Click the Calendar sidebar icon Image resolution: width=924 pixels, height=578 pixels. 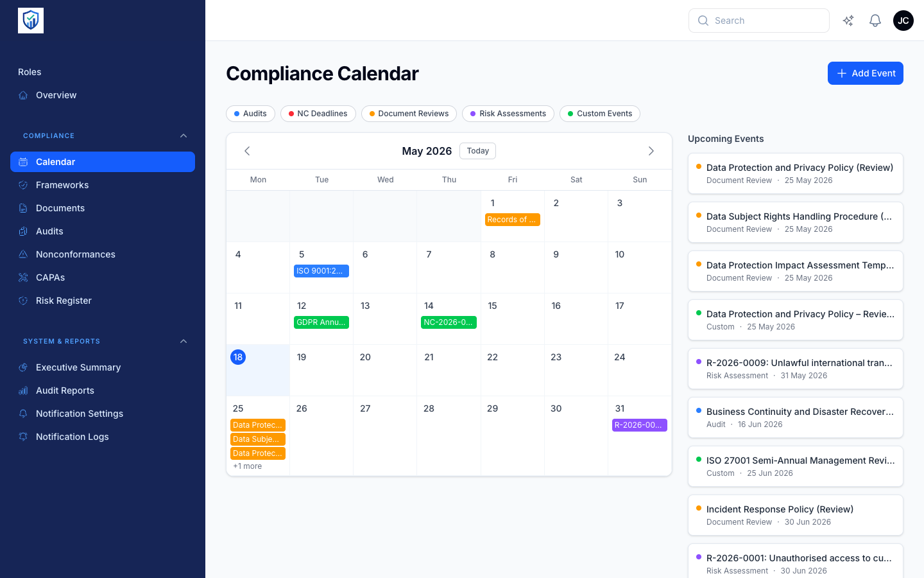point(23,162)
